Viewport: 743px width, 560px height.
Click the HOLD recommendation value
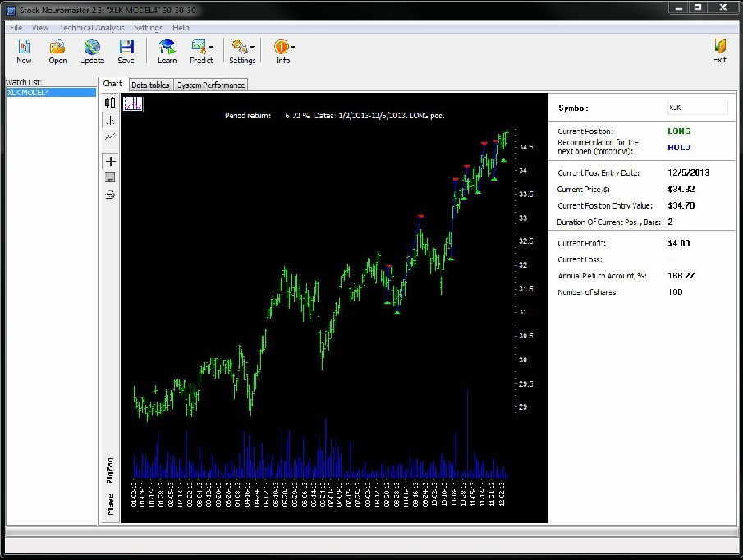(x=679, y=147)
